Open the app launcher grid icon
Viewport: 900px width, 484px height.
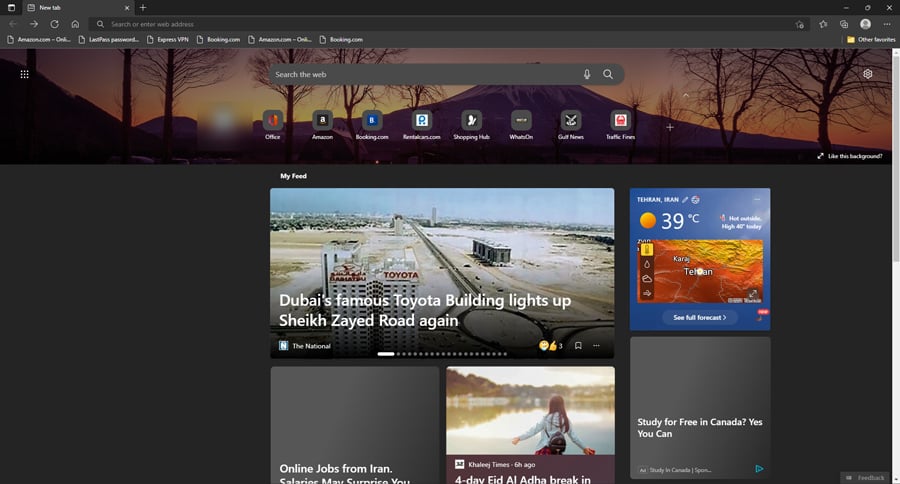point(24,75)
